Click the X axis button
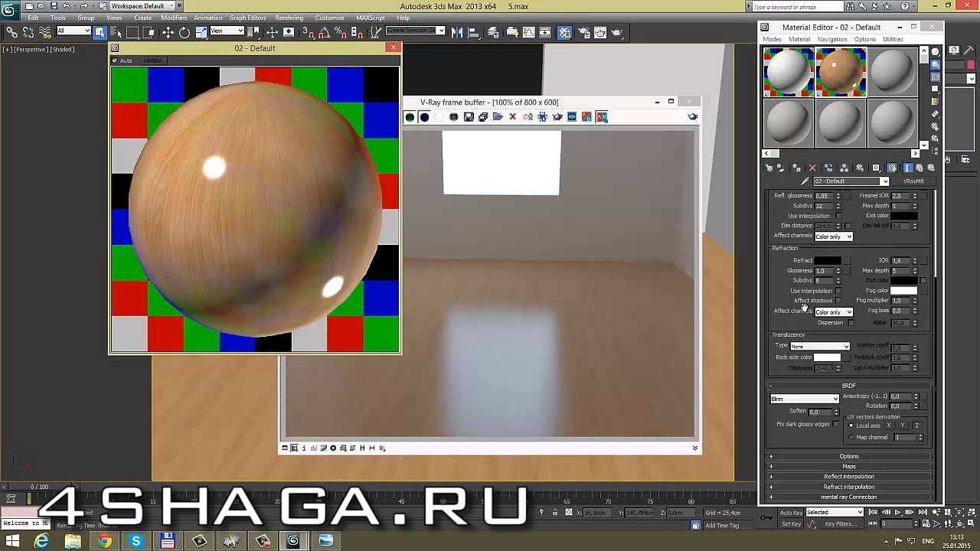Image resolution: width=980 pixels, height=551 pixels. tap(889, 425)
